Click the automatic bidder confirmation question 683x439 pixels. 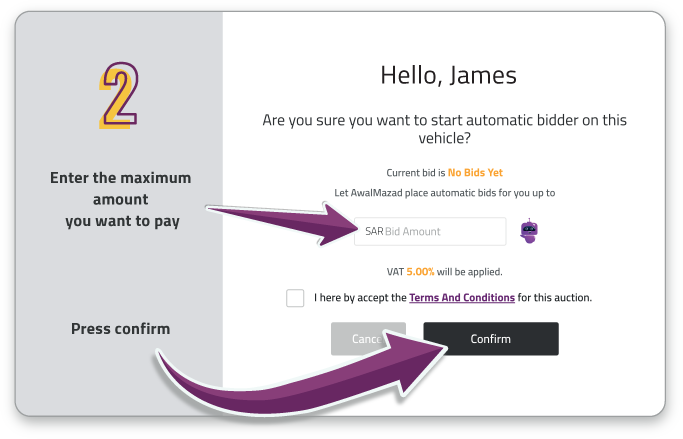(x=444, y=129)
